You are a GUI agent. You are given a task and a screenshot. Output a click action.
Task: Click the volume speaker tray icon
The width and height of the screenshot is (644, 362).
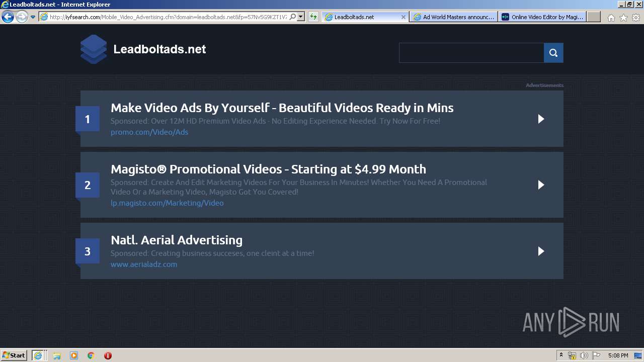pos(584,355)
